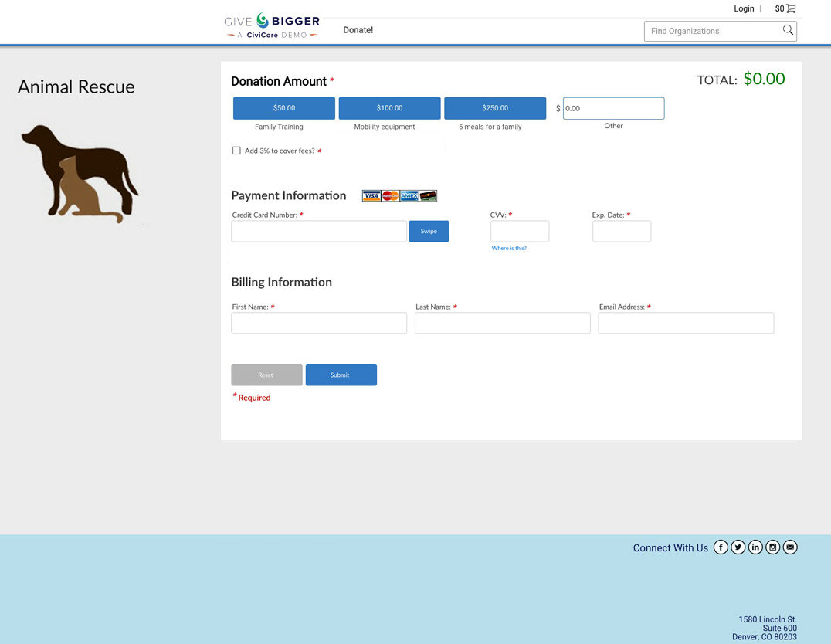
Task: Click the Animal Rescue dog and cat image
Action: [x=79, y=174]
